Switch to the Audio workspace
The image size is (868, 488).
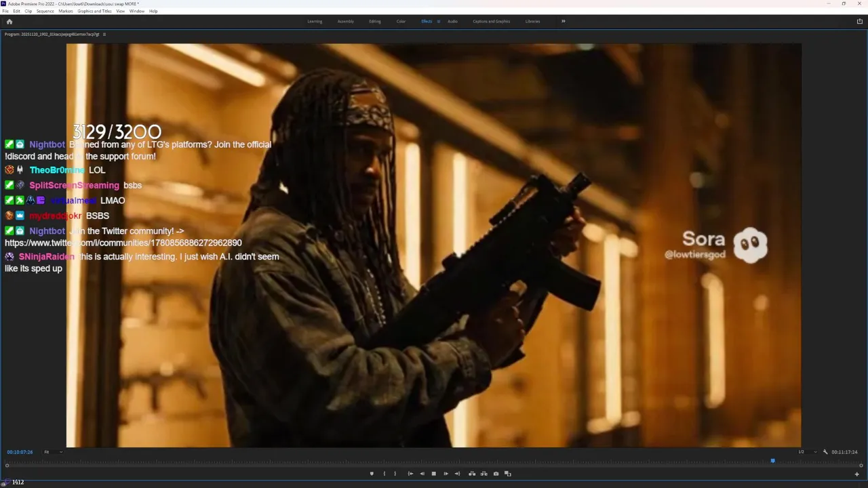tap(452, 21)
